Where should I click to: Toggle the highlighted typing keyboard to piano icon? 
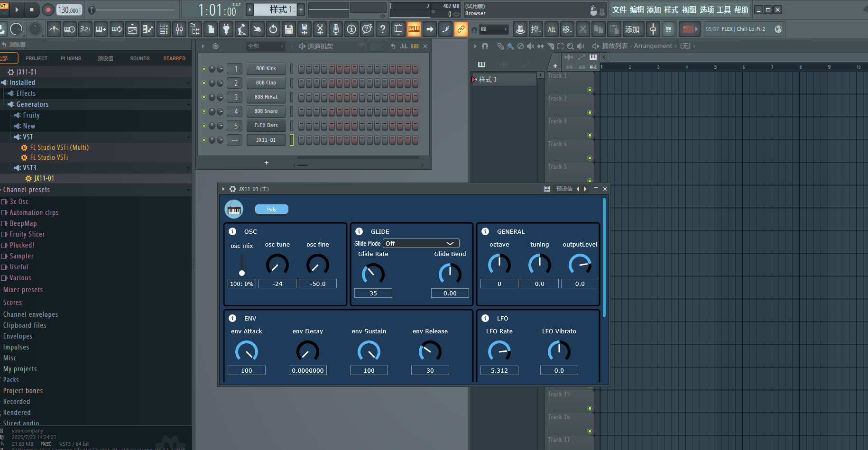click(414, 29)
